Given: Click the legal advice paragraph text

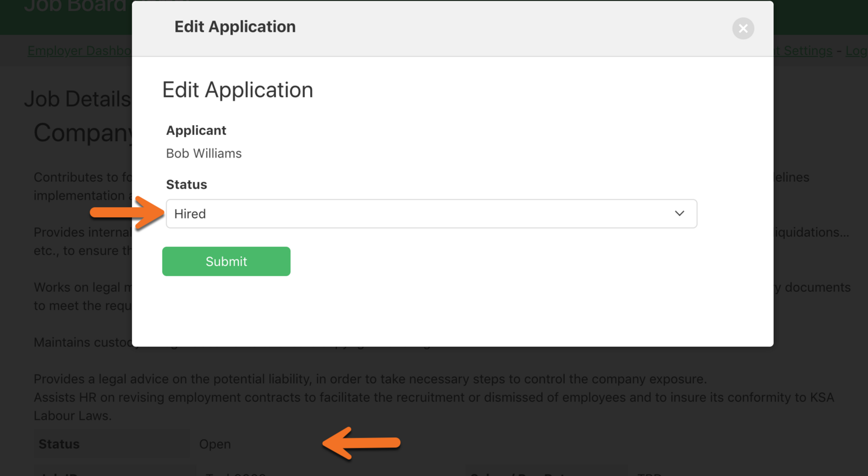Looking at the screenshot, I should pos(370,379).
